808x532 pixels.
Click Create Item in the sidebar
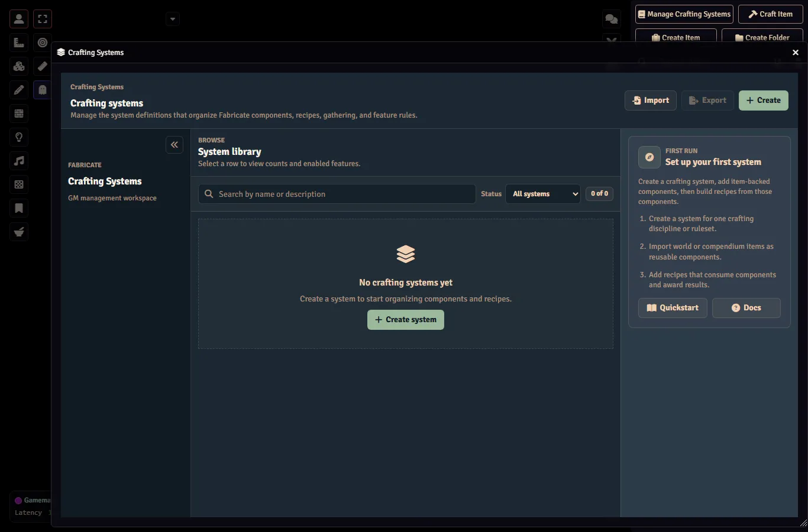tap(676, 35)
